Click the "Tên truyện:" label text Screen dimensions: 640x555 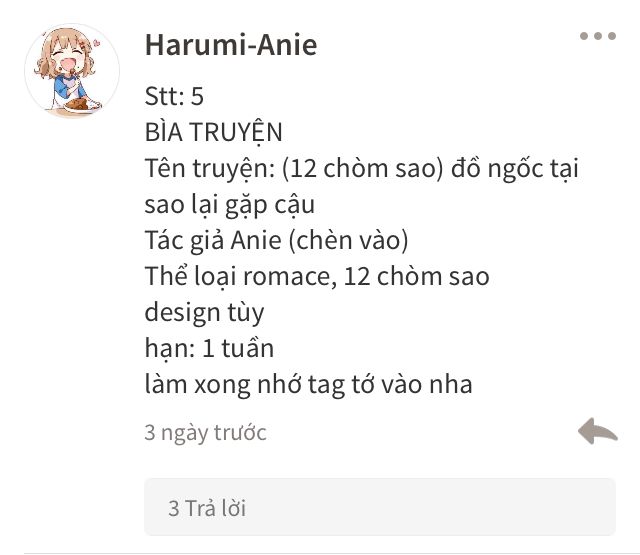point(210,168)
